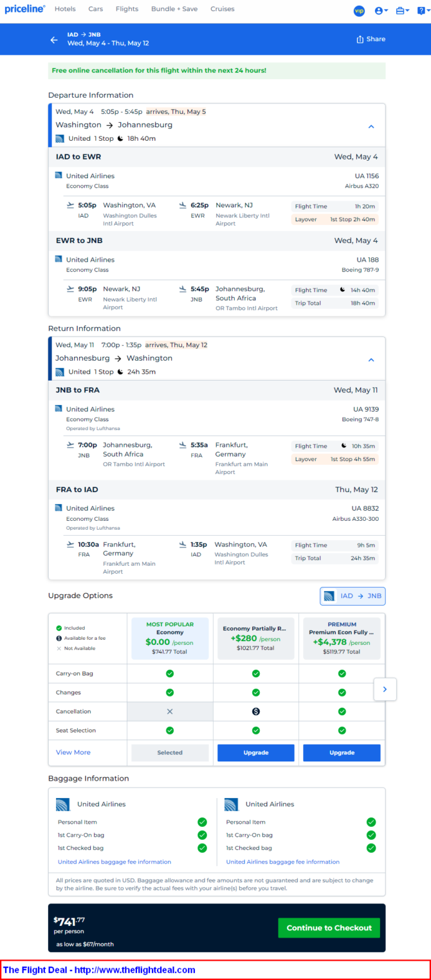Select the Premium Econ Fully +$4,378 fare card
This screenshot has width=431, height=980.
(x=342, y=638)
